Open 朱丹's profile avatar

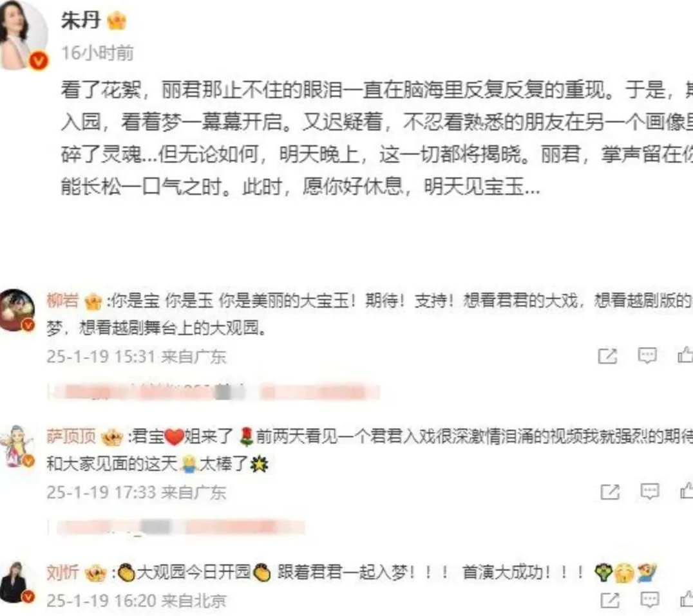tap(22, 34)
